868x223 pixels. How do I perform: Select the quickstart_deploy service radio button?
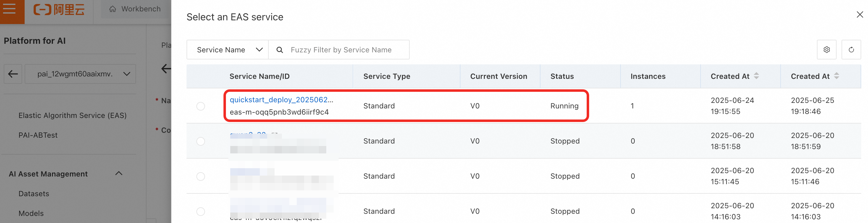(x=200, y=106)
